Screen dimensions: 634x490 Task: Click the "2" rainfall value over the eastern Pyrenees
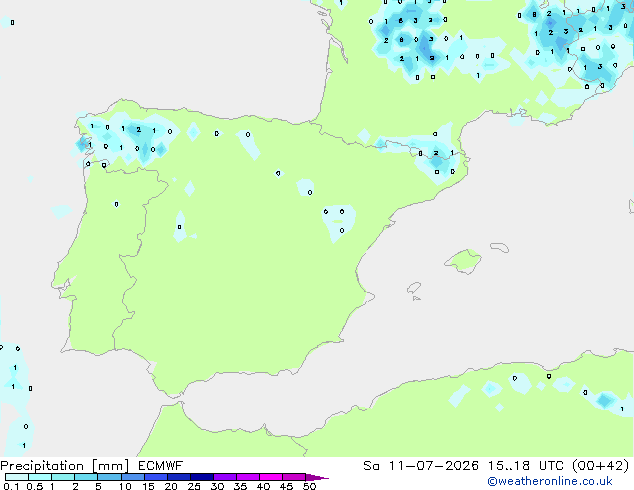[x=436, y=153]
